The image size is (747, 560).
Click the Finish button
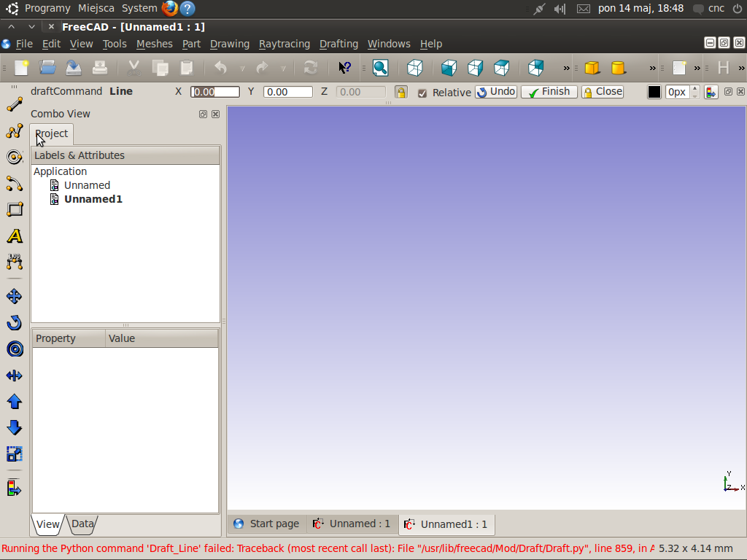tap(549, 91)
